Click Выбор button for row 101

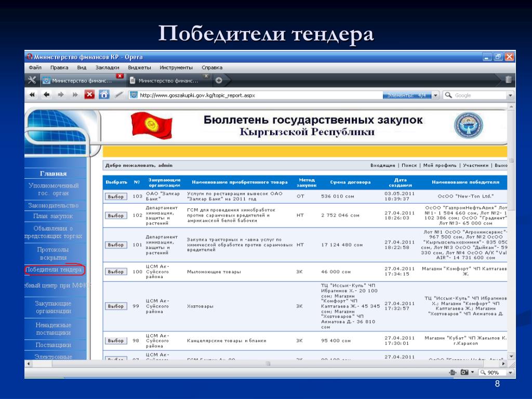point(116,245)
